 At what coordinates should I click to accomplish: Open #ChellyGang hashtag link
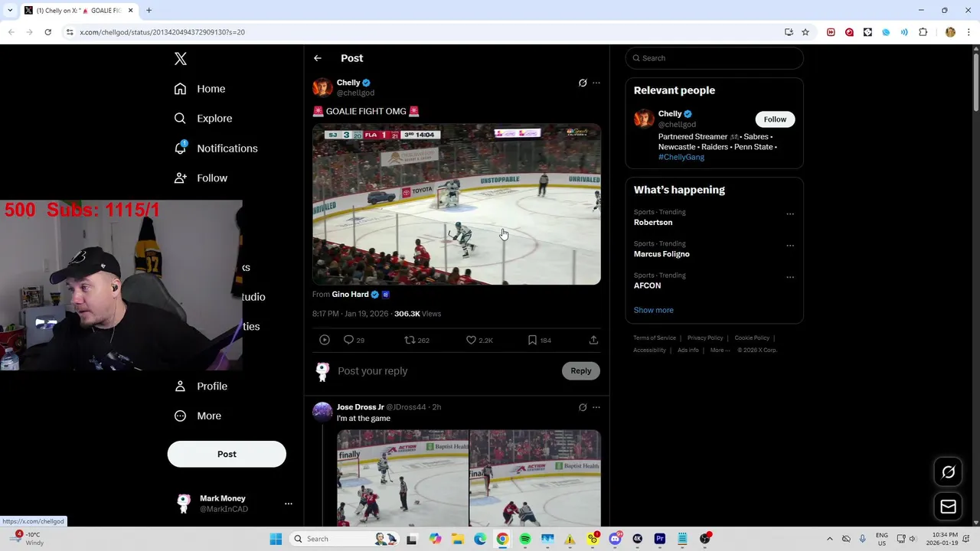pos(681,157)
